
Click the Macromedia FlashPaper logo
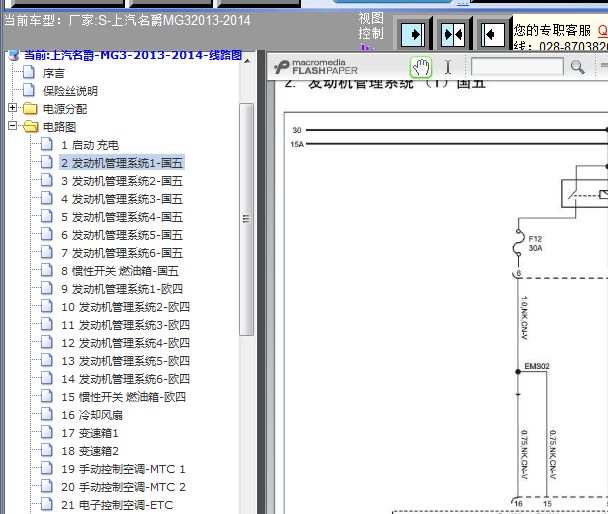316,67
